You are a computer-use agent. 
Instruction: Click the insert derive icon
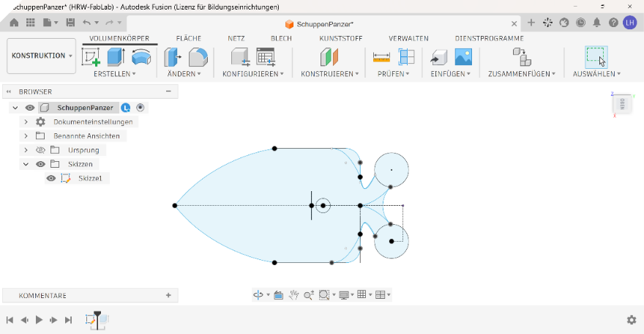point(438,57)
